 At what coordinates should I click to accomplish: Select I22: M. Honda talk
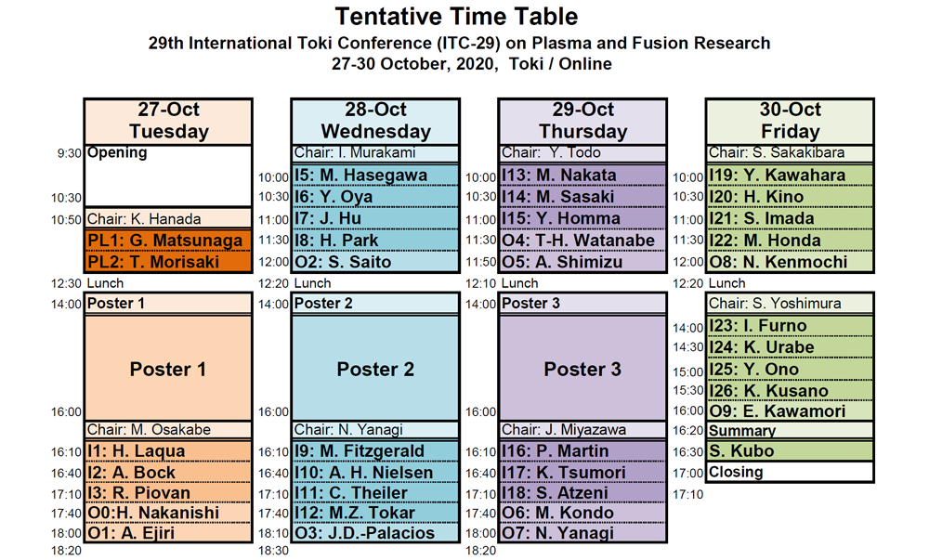pos(790,241)
